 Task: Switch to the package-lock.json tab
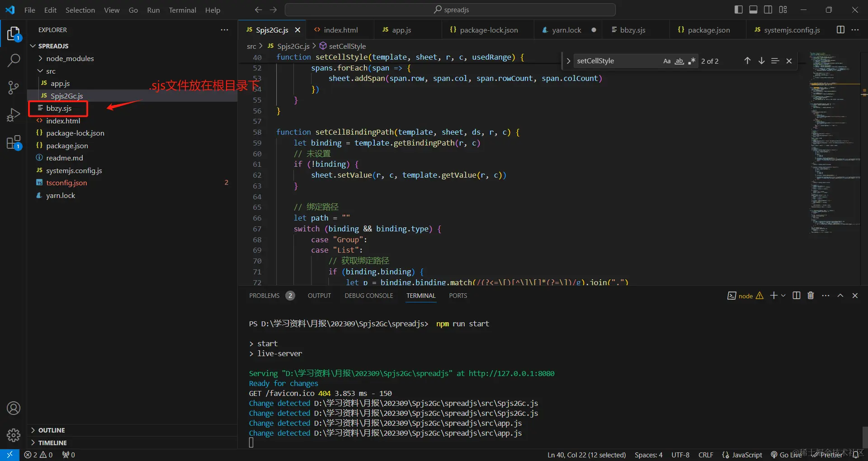pos(488,30)
